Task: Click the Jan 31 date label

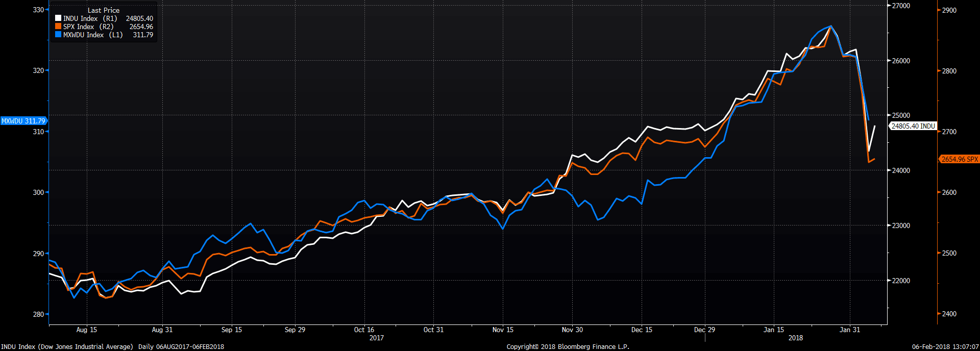Action: click(850, 330)
